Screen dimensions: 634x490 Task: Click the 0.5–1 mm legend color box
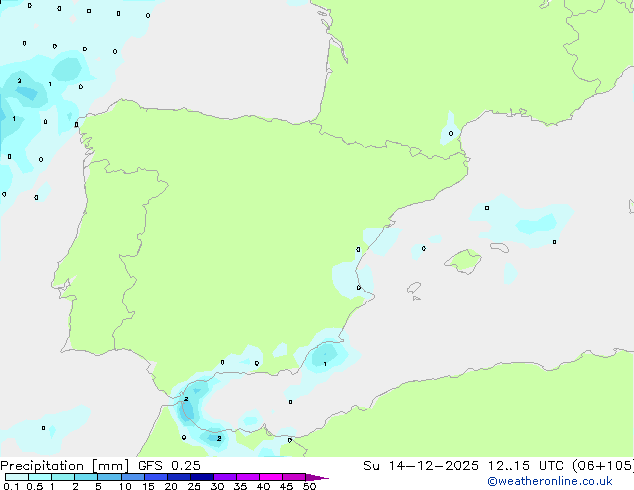tap(40, 477)
